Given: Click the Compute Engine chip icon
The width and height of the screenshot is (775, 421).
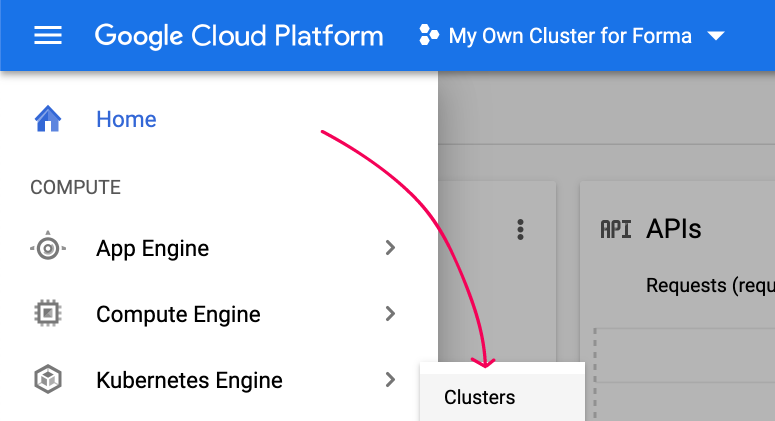Looking at the screenshot, I should [48, 313].
